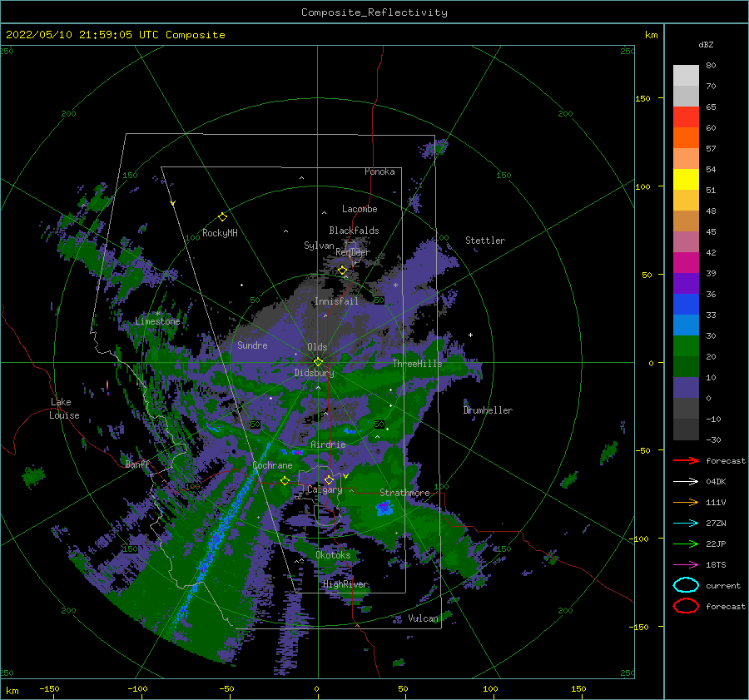Click the blue-purple storm cell near Strathmore

(384, 508)
